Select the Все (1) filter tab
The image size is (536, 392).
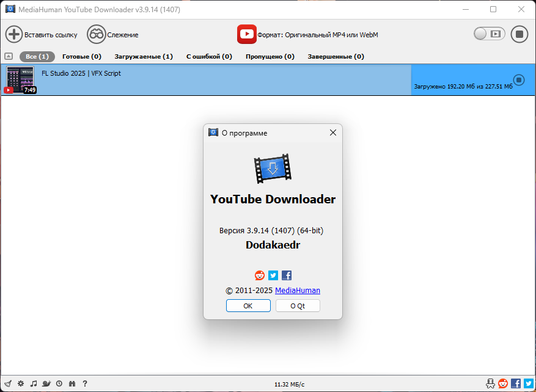(37, 56)
